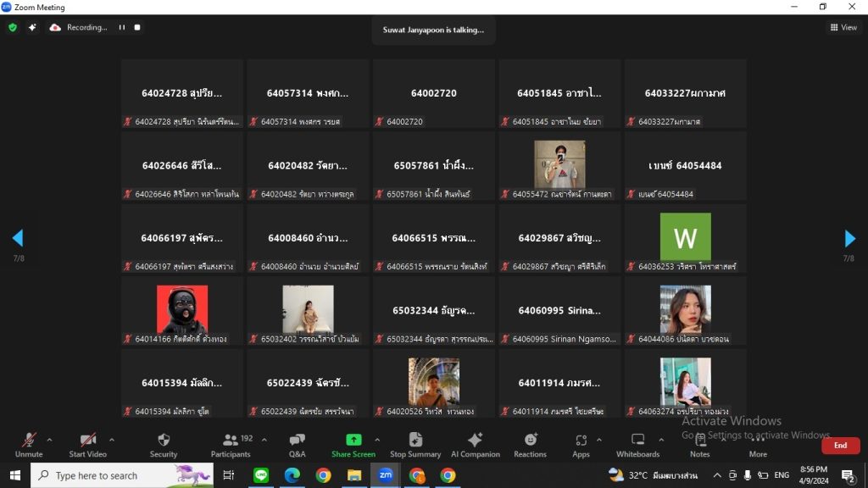This screenshot has width=868, height=488.
Task: Pause the cloud recording
Action: [x=122, y=27]
